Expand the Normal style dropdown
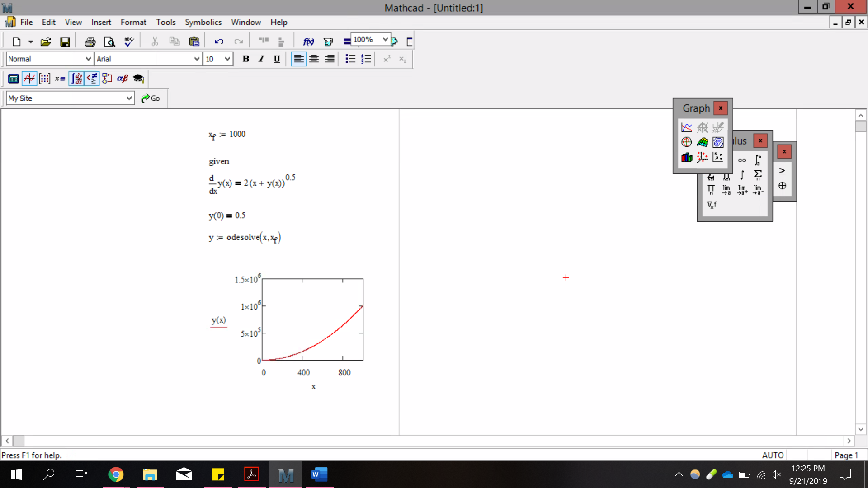 click(88, 59)
